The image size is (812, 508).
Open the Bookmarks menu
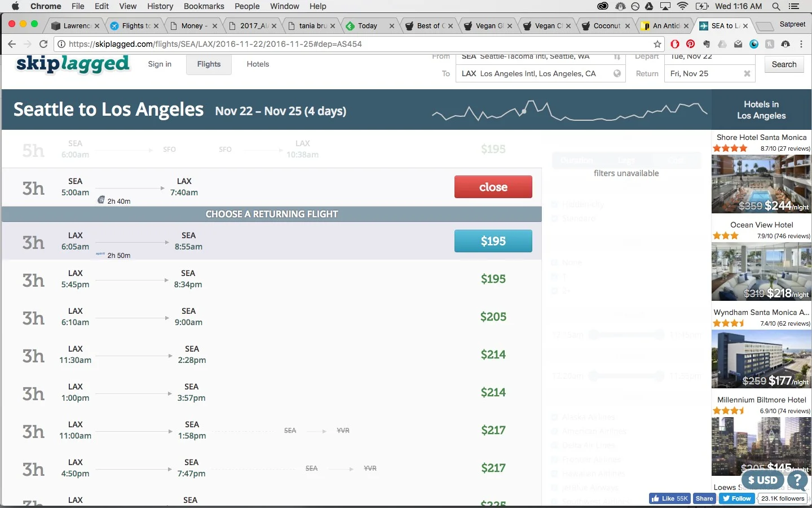[x=204, y=6]
